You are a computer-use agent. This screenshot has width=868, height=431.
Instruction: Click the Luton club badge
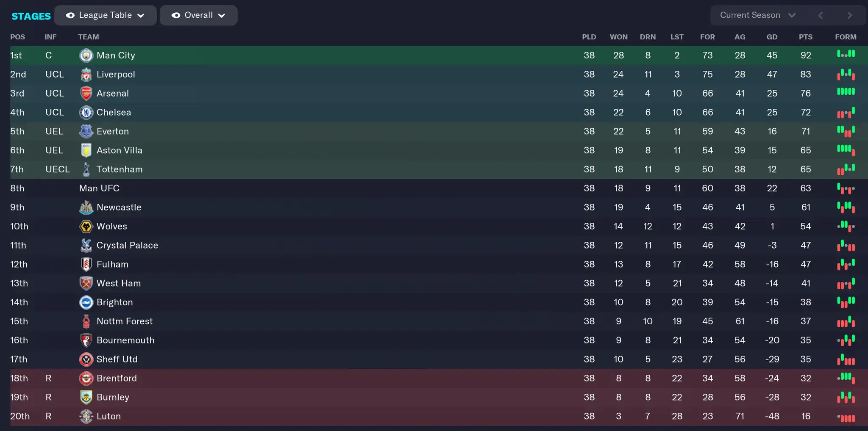click(x=86, y=416)
